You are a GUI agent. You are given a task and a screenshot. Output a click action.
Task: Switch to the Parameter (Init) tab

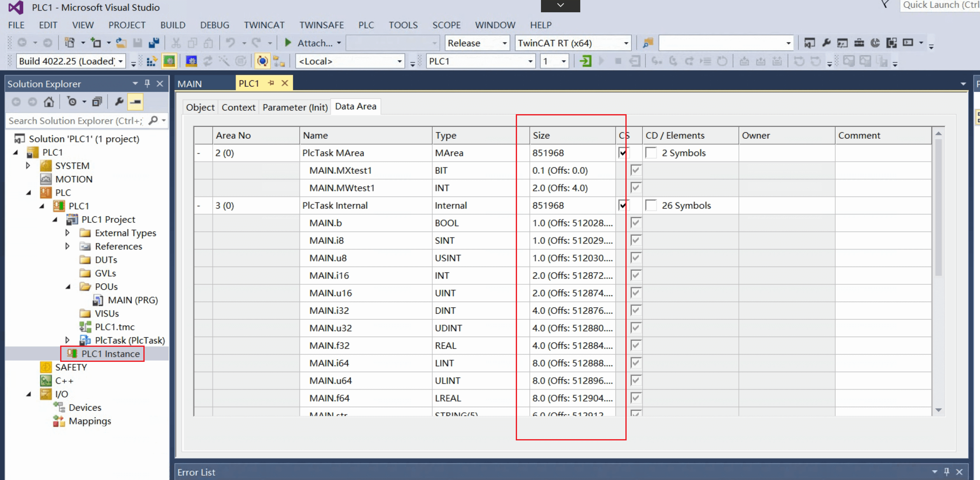coord(294,107)
